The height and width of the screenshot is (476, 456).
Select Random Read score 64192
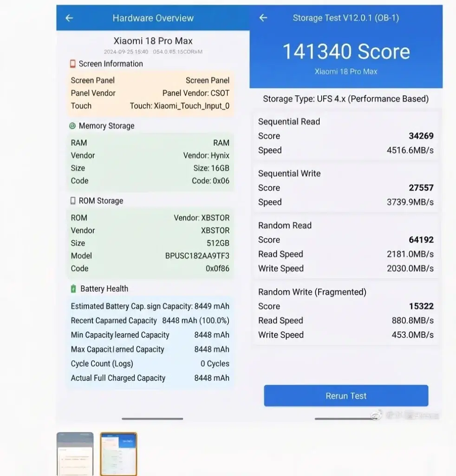421,240
